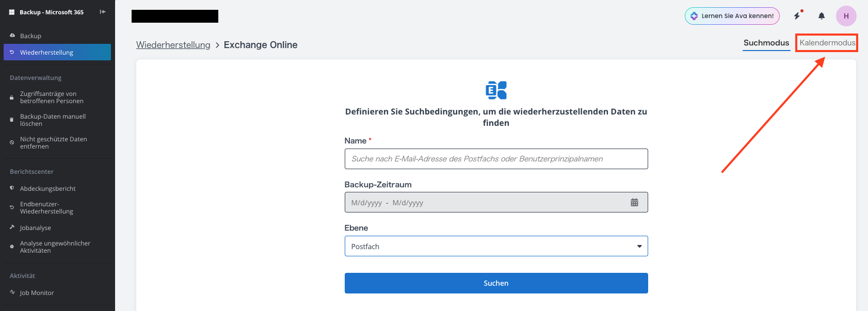
Task: Open the Backup-Zeitraum date range picker
Action: pyautogui.click(x=496, y=202)
